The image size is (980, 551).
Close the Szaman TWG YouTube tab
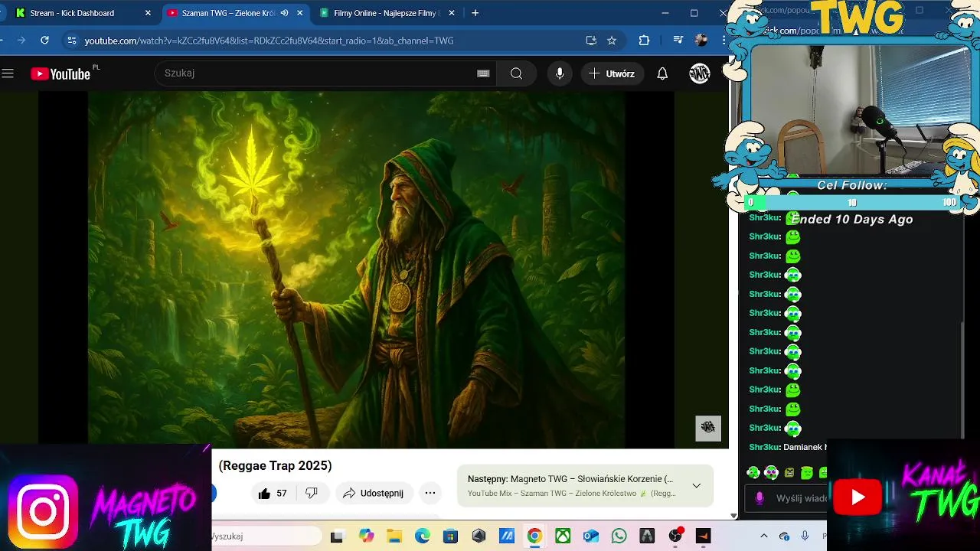click(299, 13)
